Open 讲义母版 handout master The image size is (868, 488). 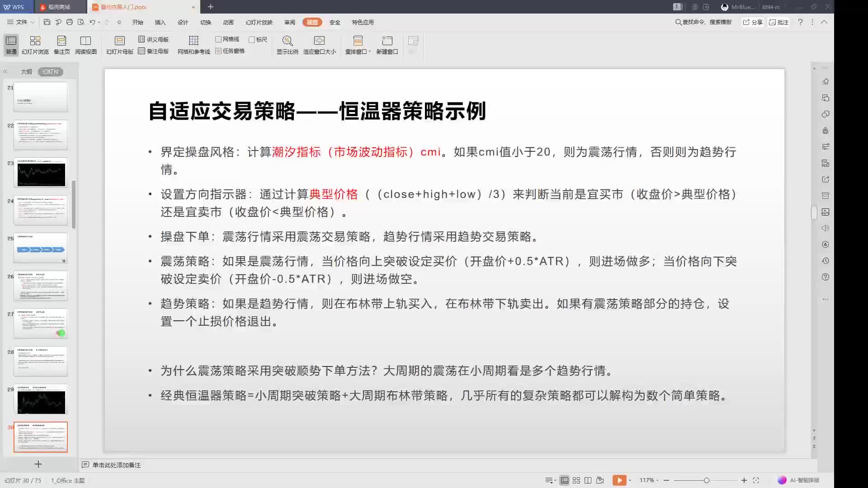pos(154,39)
